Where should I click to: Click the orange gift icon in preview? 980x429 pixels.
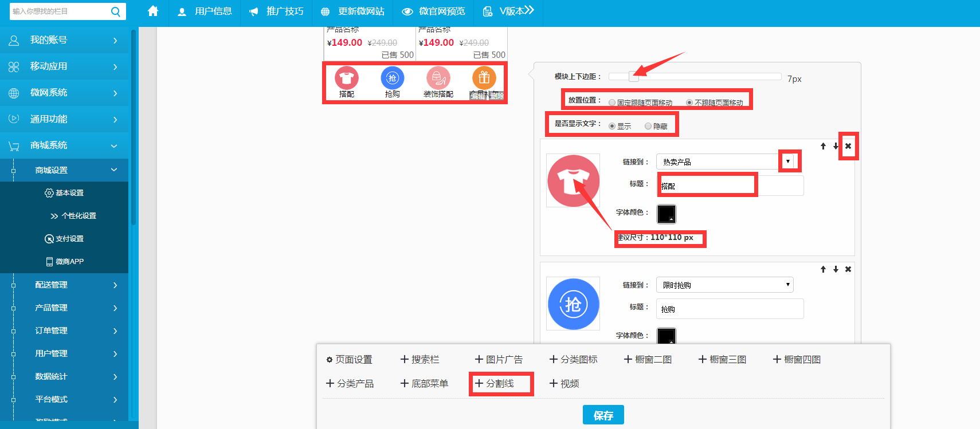(484, 78)
